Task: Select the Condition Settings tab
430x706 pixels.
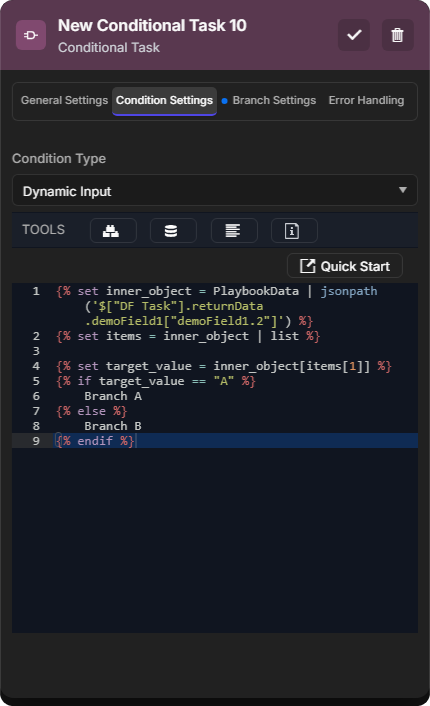Action: click(164, 100)
